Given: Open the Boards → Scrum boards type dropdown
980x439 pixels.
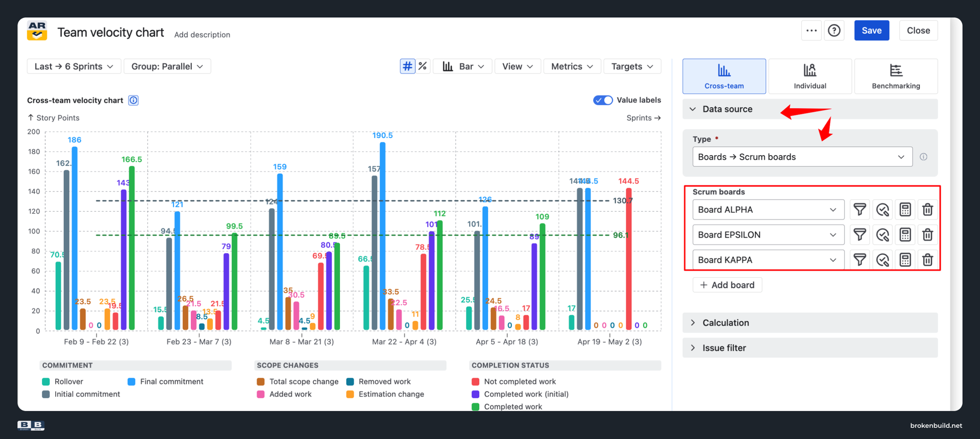Looking at the screenshot, I should [802, 157].
